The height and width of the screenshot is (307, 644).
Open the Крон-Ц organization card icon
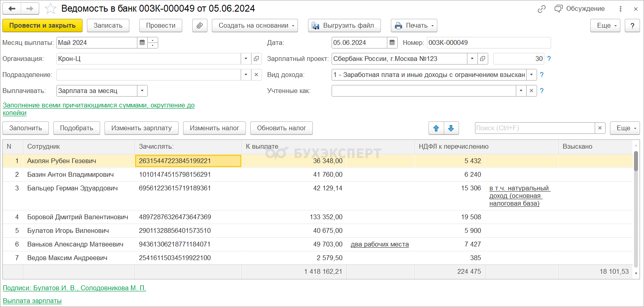click(x=256, y=59)
